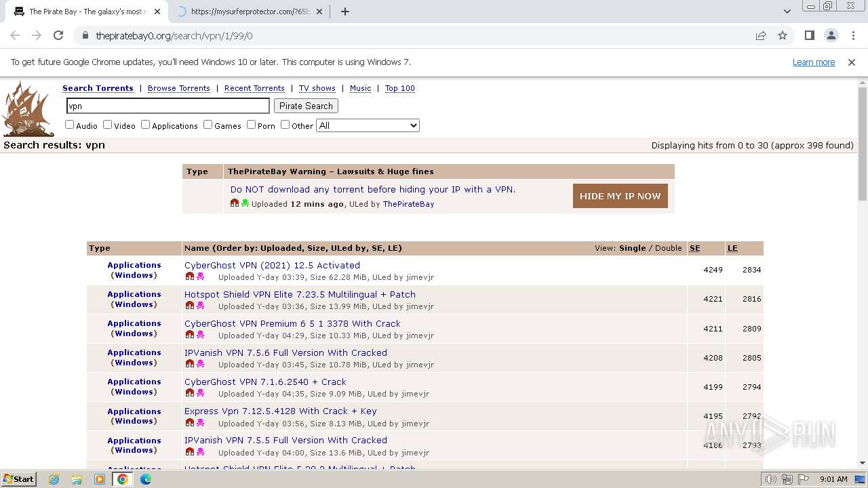Open the side panel icon in Chrome toolbar
Screen dimensions: 868x488
click(x=809, y=35)
